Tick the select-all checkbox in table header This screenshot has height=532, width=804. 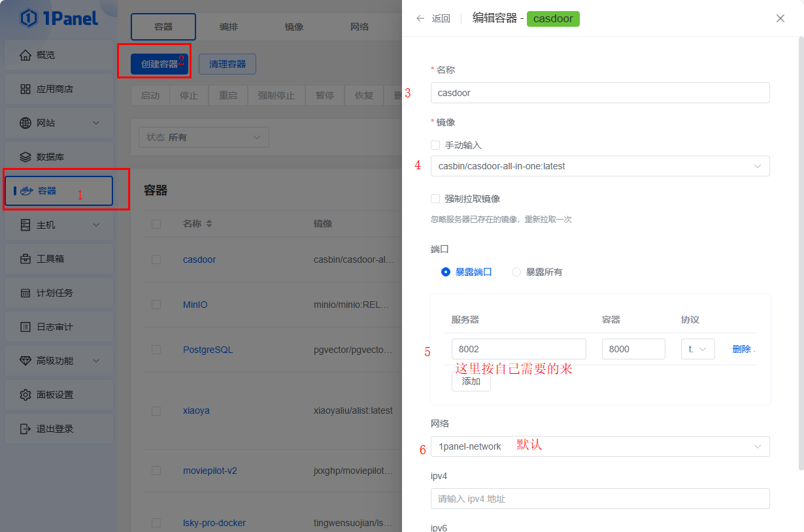pos(156,224)
